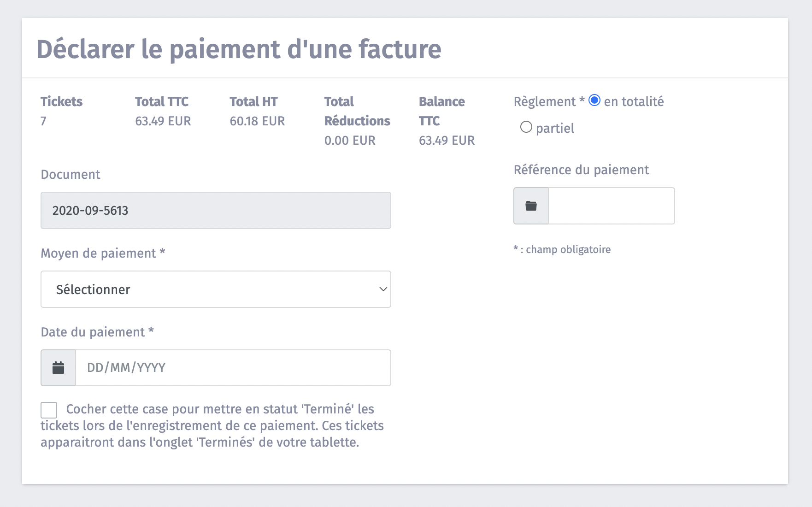
Task: Focus the DD/MM/YYYY date input field
Action: tap(233, 368)
